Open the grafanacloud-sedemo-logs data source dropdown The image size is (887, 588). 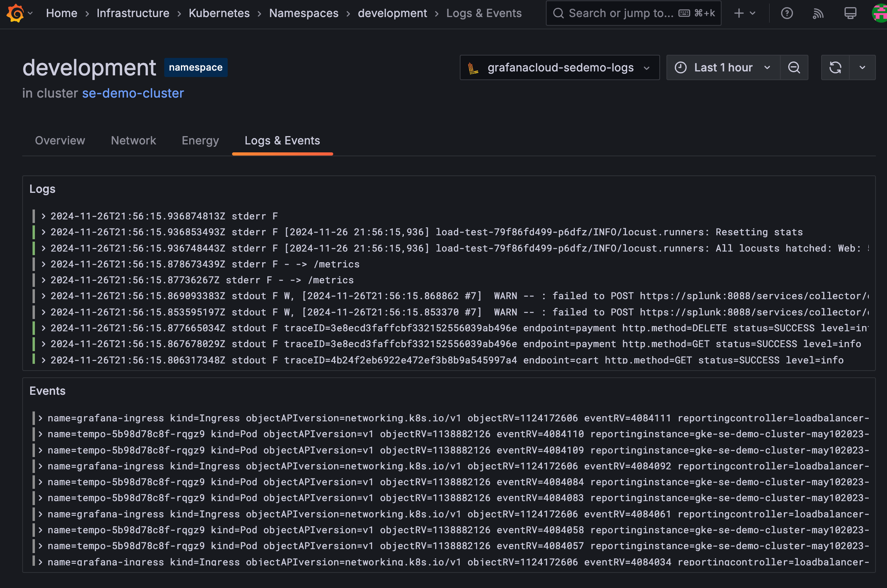(559, 67)
